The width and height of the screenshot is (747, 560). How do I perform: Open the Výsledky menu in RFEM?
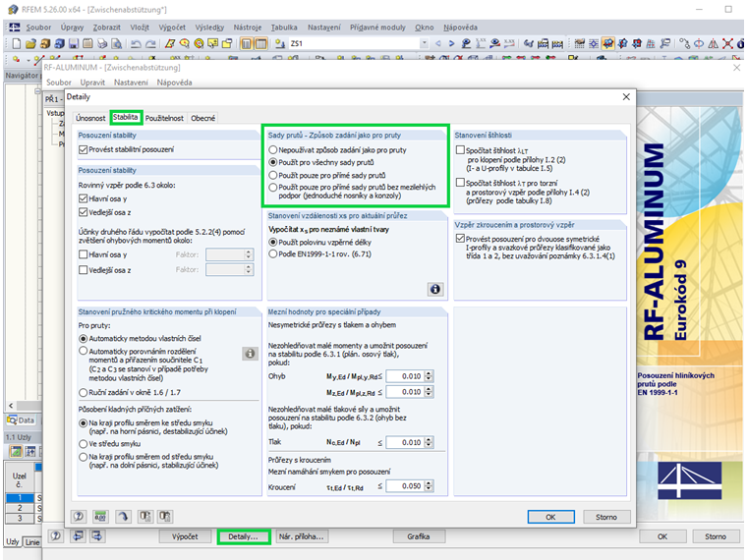click(x=209, y=28)
